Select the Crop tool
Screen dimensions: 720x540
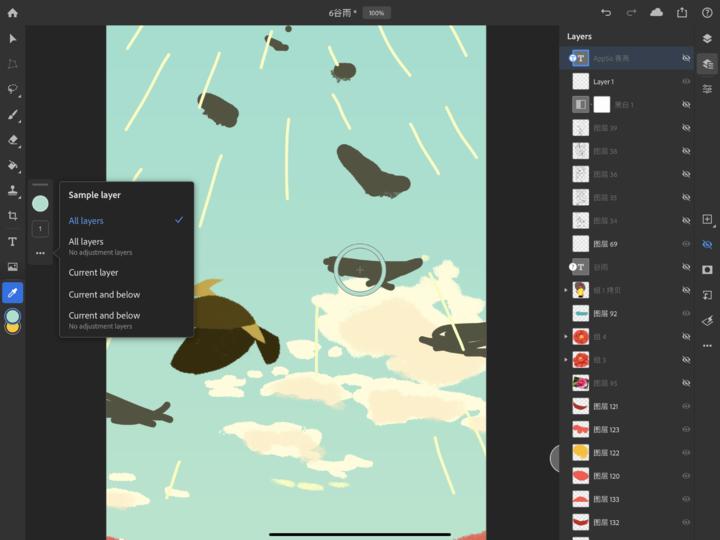[x=13, y=216]
